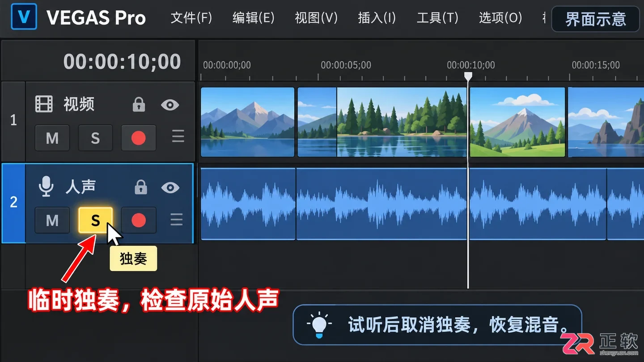644x362 pixels.
Task: Open the 插入(I) menu
Action: point(377,18)
